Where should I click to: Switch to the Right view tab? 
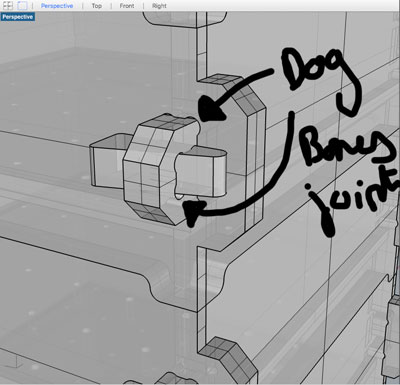[159, 6]
